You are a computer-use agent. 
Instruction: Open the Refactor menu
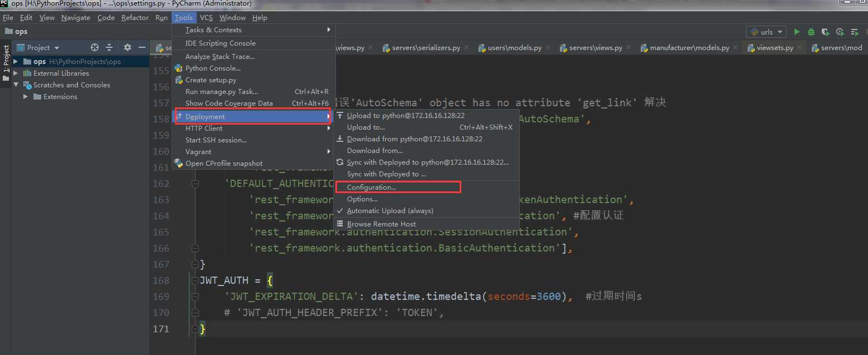[135, 18]
